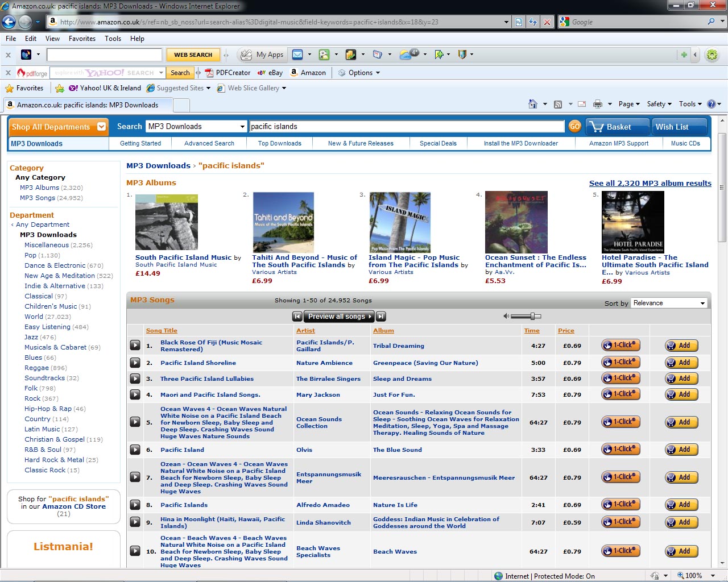Click See all 2,320 MP3 album results
The image size is (728, 582).
pos(650,183)
